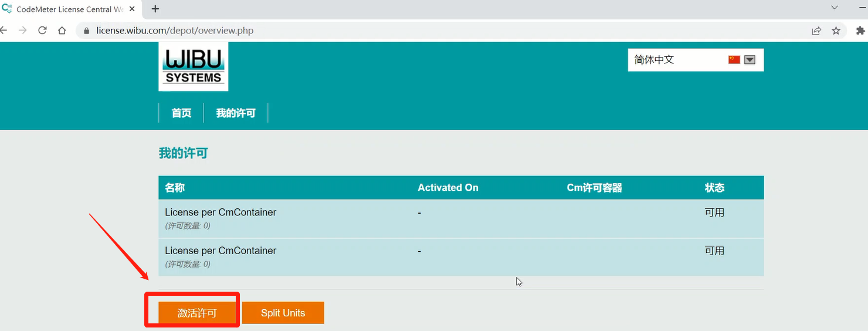The width and height of the screenshot is (868, 331).
Task: Click the Activated On column header
Action: point(448,188)
